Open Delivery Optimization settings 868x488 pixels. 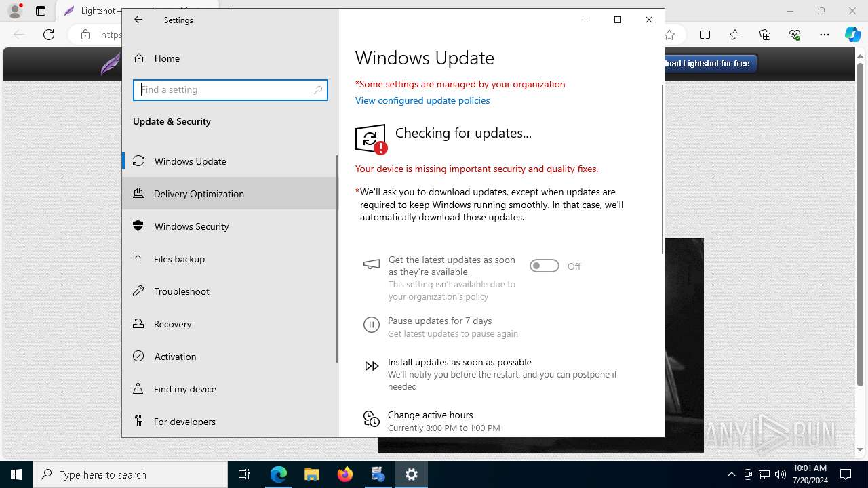[x=230, y=194]
